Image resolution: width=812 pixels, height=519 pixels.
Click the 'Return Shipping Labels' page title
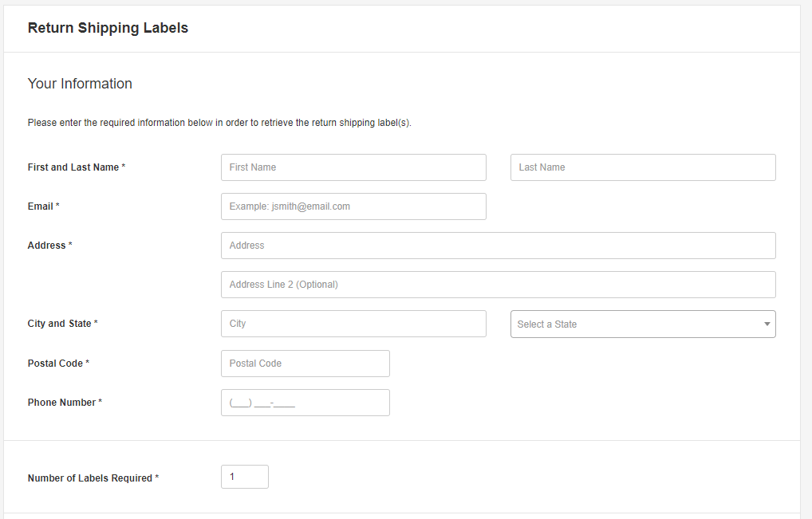point(108,28)
